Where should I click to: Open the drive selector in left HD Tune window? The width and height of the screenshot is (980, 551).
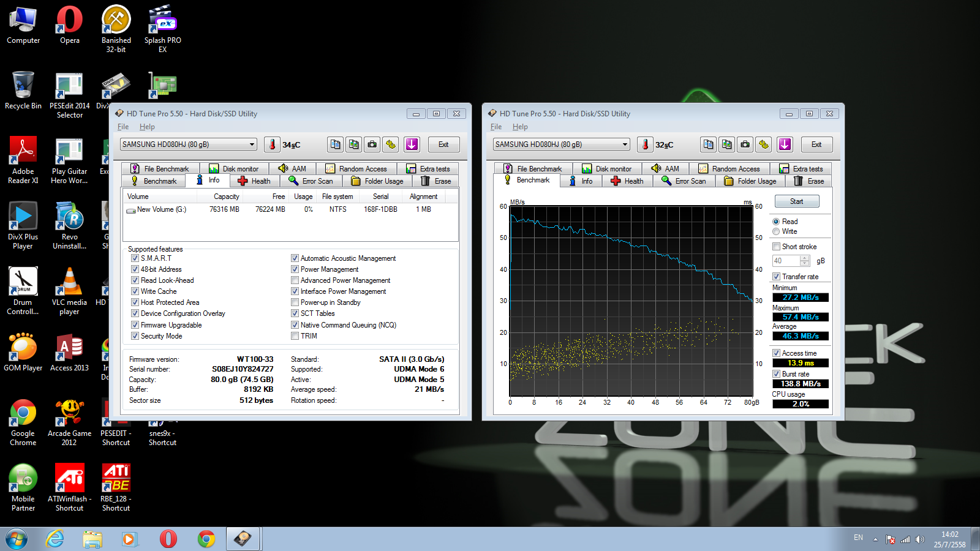[189, 144]
